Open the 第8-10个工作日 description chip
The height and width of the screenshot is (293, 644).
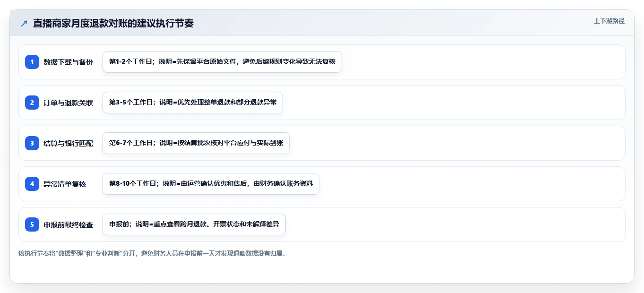[211, 184]
